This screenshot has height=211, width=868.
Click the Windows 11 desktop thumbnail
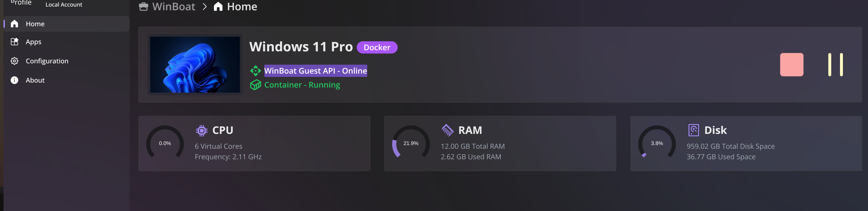[195, 65]
